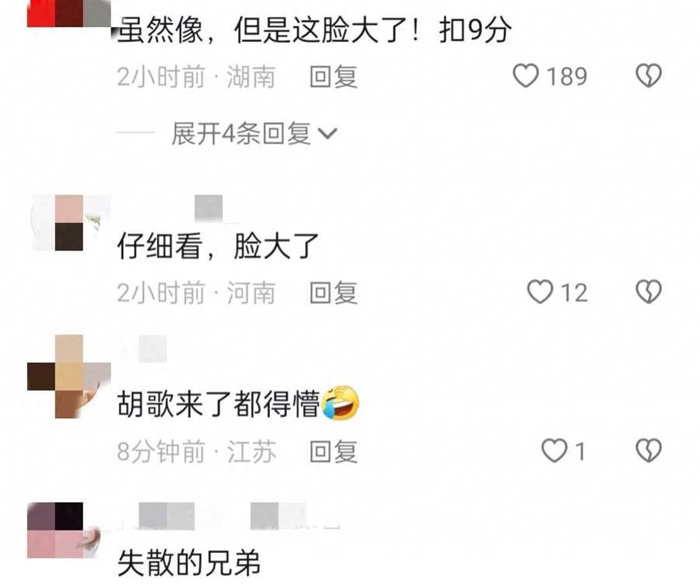This screenshot has width=700, height=588.
Task: Open avatar of the top commenter
Action: click(x=68, y=13)
